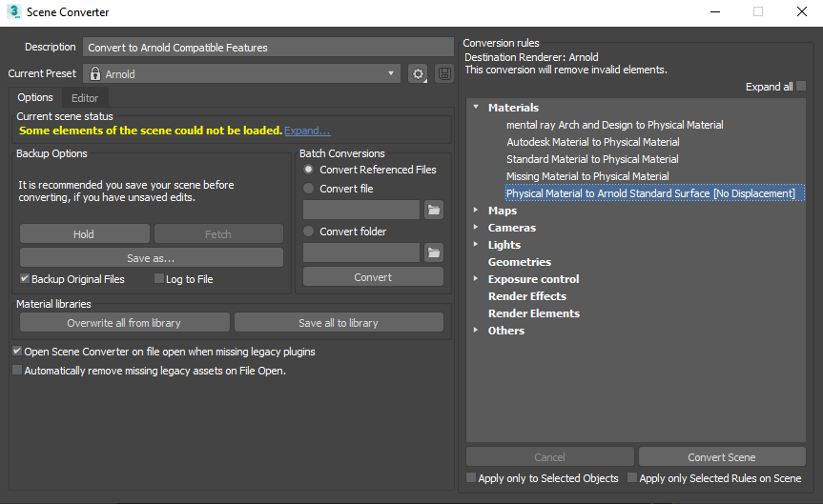Click the Expand... link in scene status
Viewport: 823px width, 504px height.
(307, 131)
